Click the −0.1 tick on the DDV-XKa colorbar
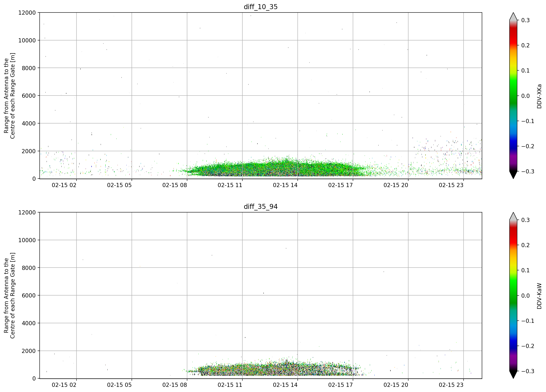The image size is (546, 392). pyautogui.click(x=528, y=121)
